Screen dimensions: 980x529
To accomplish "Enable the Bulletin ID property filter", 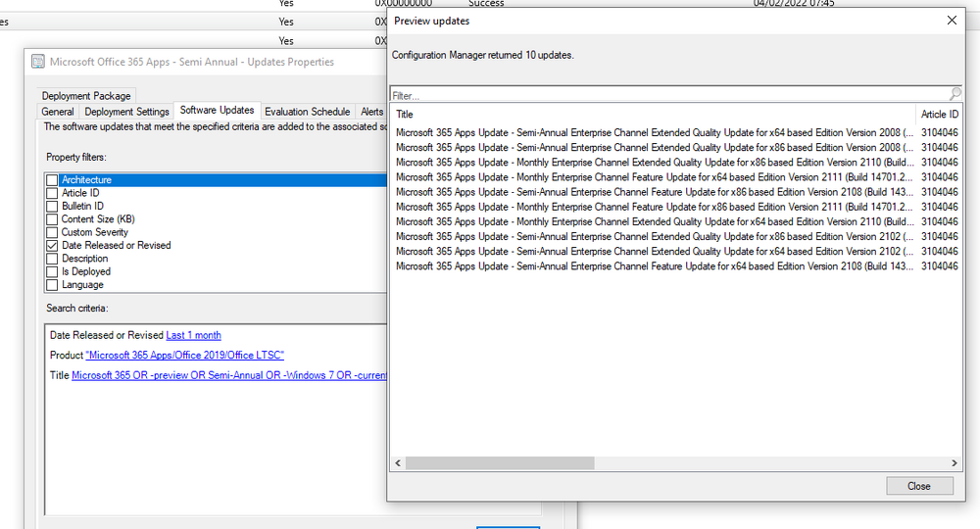I will (x=52, y=206).
